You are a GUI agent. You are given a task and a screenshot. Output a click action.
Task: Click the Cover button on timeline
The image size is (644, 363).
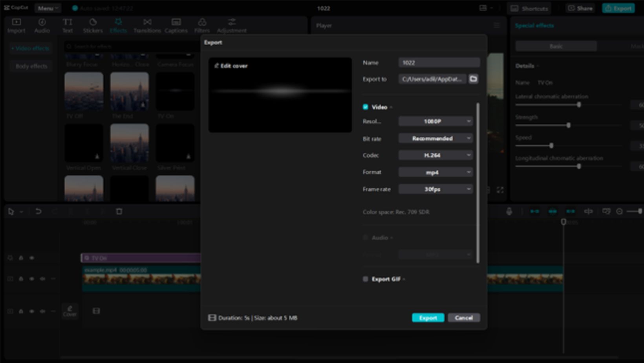pos(70,311)
